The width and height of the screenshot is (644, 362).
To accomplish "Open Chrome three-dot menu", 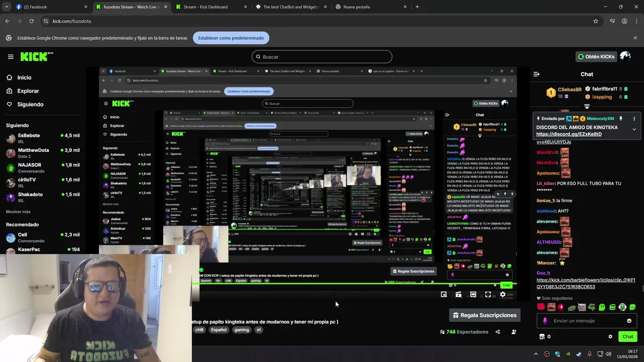I will click(635, 21).
